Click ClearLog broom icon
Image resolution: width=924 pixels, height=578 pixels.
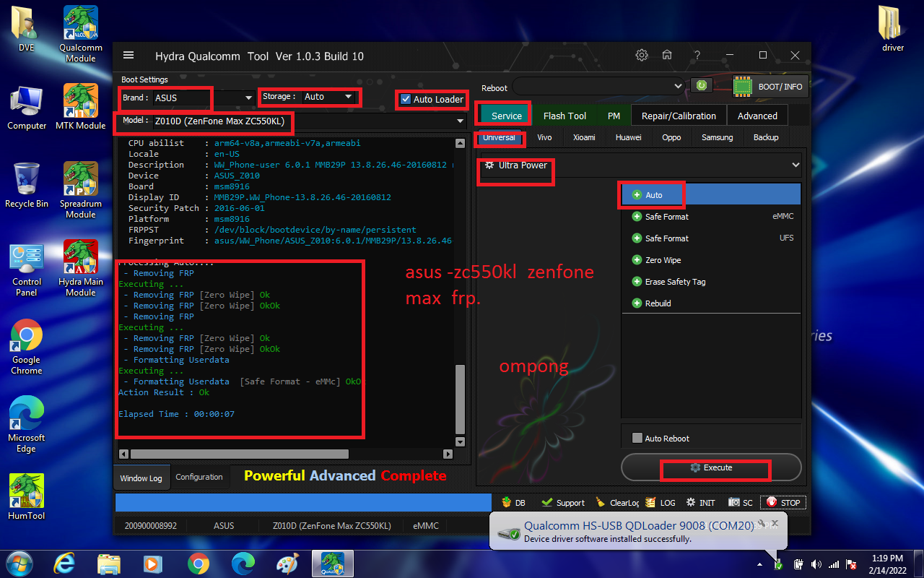[x=617, y=502]
